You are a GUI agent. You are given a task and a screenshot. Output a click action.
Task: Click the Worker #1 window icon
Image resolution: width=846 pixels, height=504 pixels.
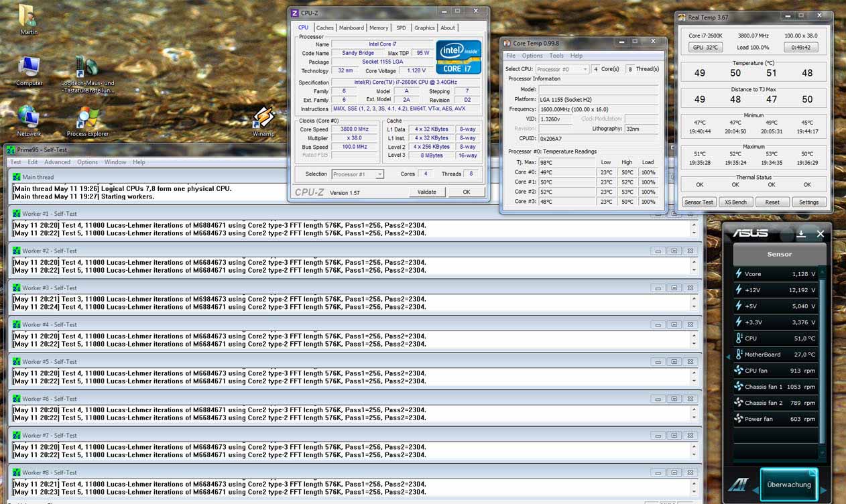[x=17, y=214]
